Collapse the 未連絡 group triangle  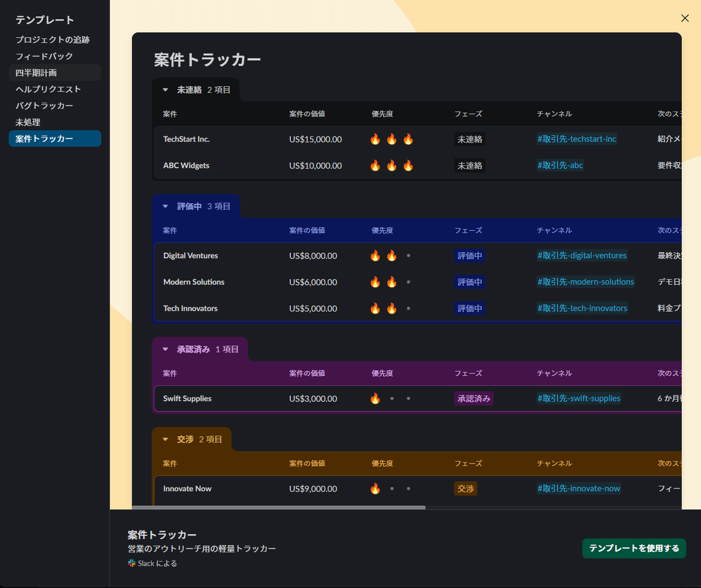[x=165, y=90]
